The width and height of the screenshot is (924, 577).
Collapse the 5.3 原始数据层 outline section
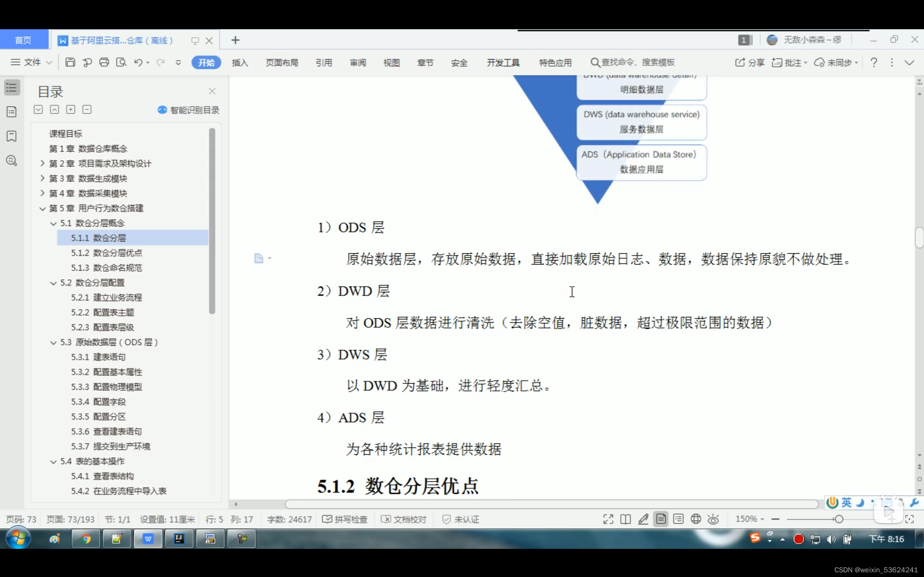(x=53, y=342)
